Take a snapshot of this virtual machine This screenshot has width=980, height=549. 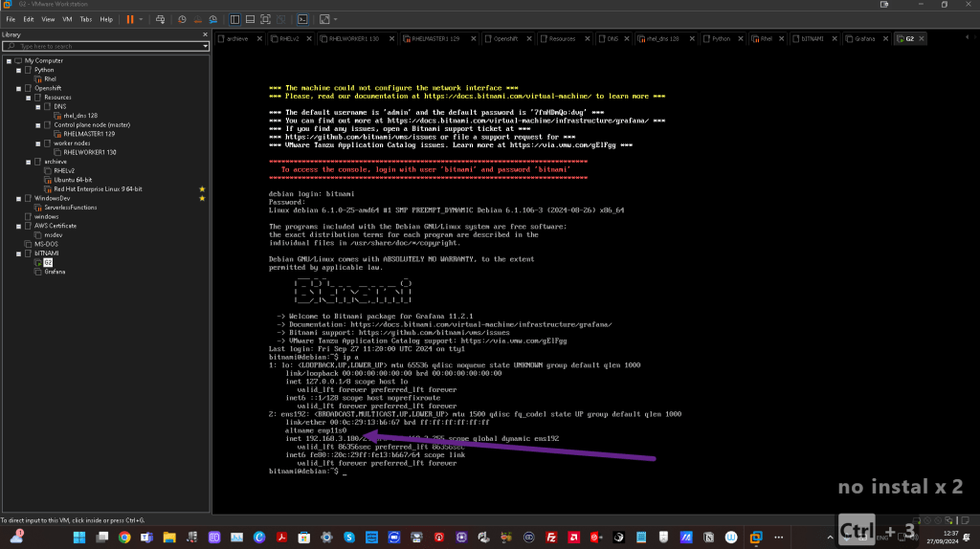[x=182, y=19]
